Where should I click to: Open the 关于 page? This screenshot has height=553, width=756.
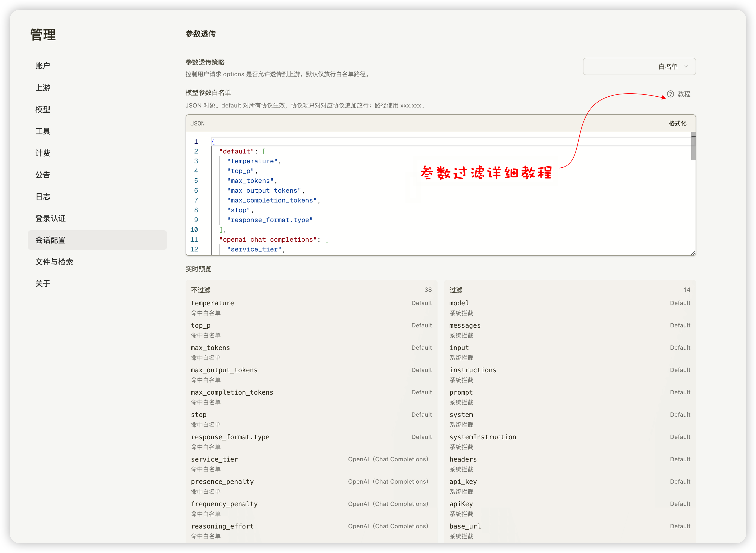(97, 284)
